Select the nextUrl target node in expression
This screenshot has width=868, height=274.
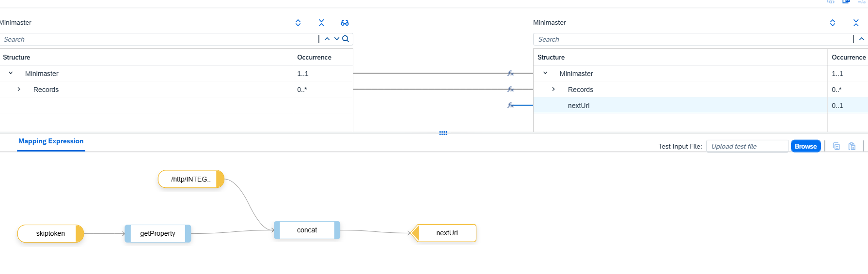[443, 233]
